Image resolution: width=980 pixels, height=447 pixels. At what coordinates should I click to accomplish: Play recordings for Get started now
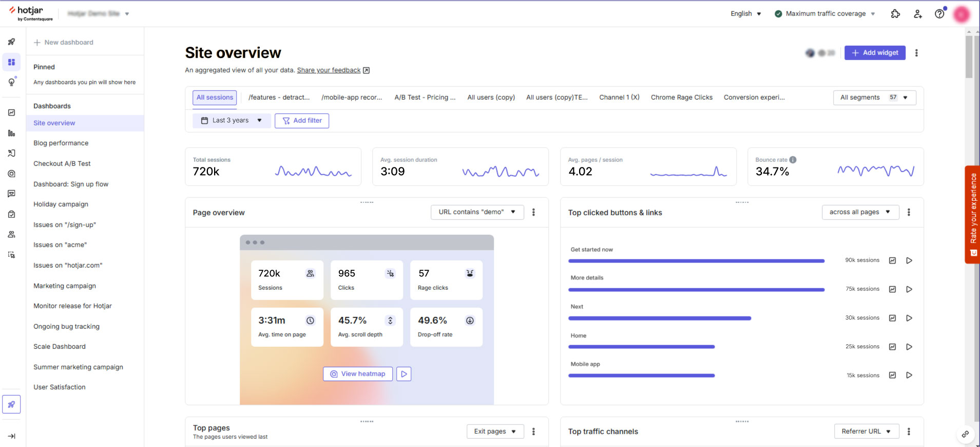pyautogui.click(x=909, y=260)
